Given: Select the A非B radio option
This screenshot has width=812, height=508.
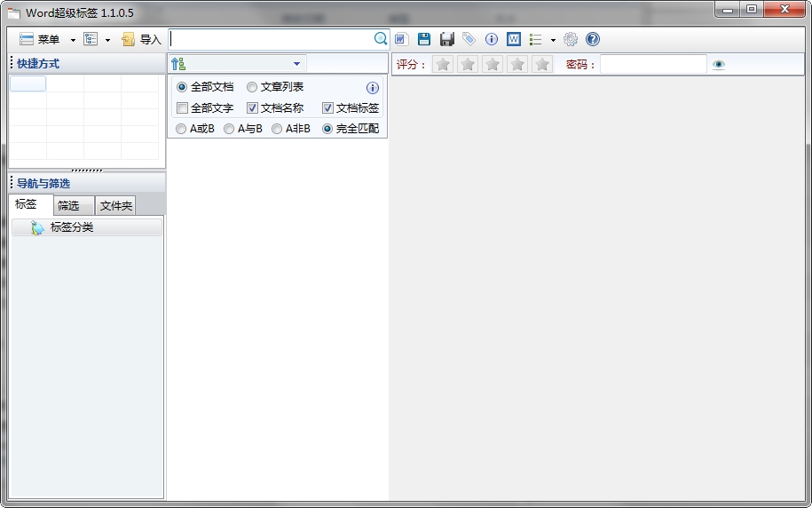Looking at the screenshot, I should 291,129.
